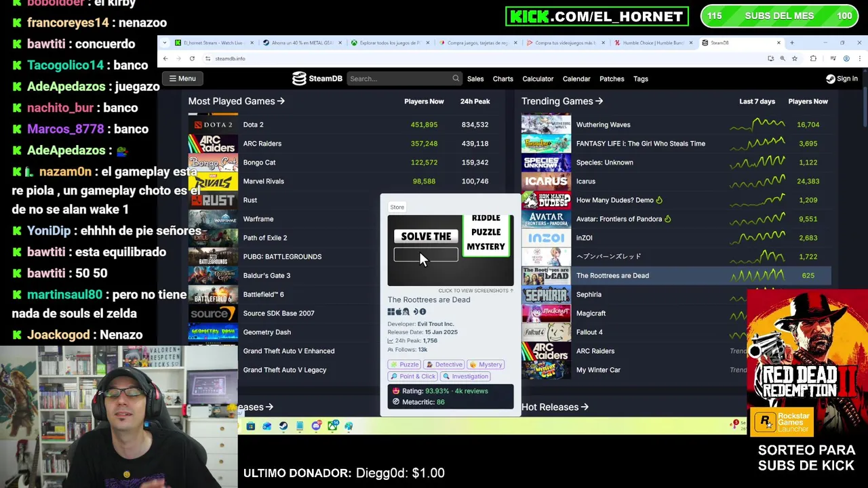Open Magicraft trending entry

591,313
